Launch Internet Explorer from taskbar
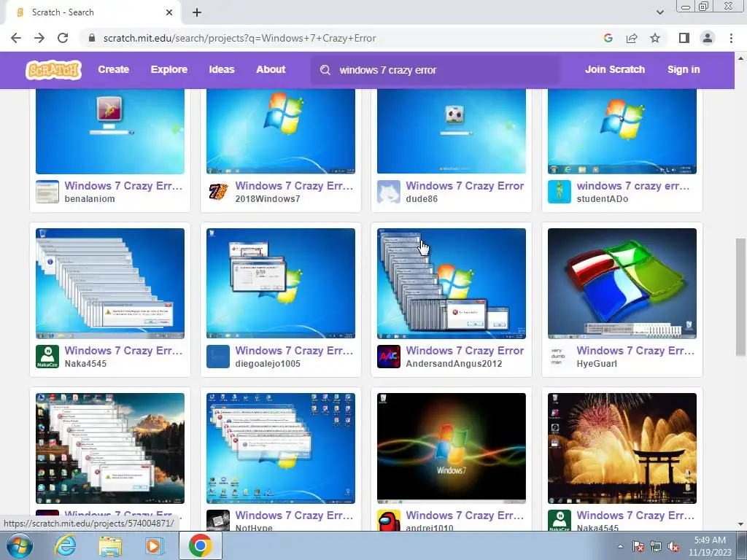The width and height of the screenshot is (747, 560). (65, 545)
